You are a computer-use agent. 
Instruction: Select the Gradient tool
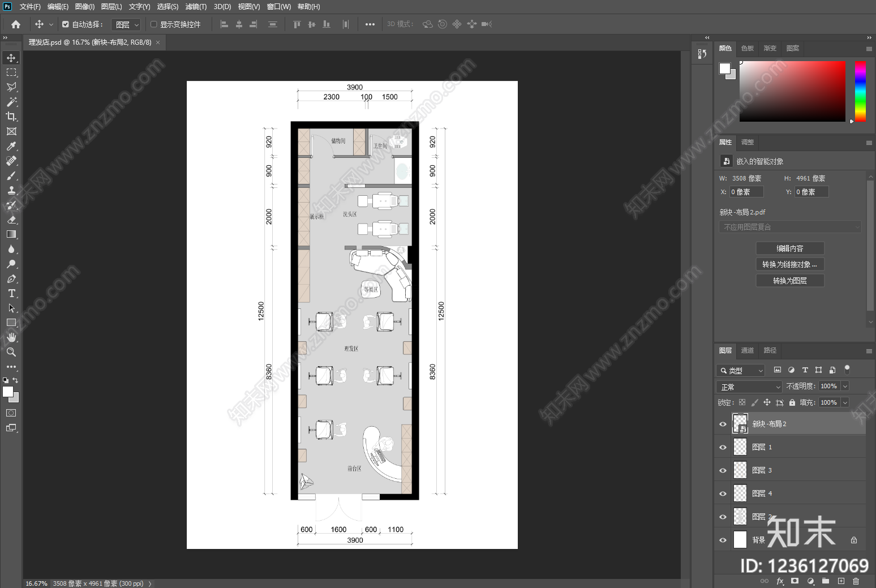click(11, 234)
